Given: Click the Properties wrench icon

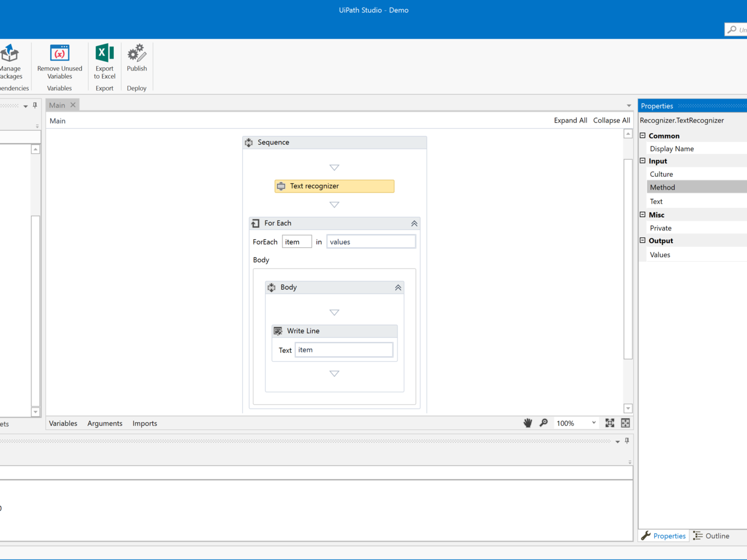Looking at the screenshot, I should point(646,535).
